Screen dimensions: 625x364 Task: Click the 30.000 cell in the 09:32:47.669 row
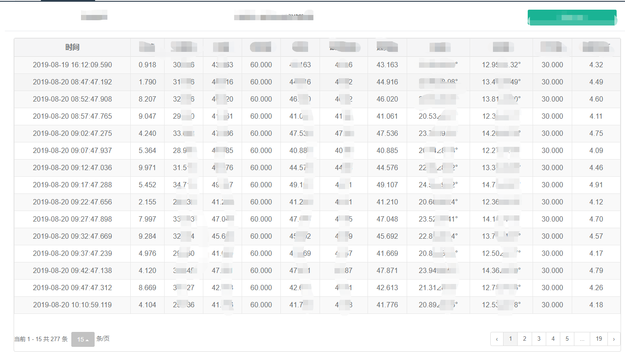[x=552, y=236]
